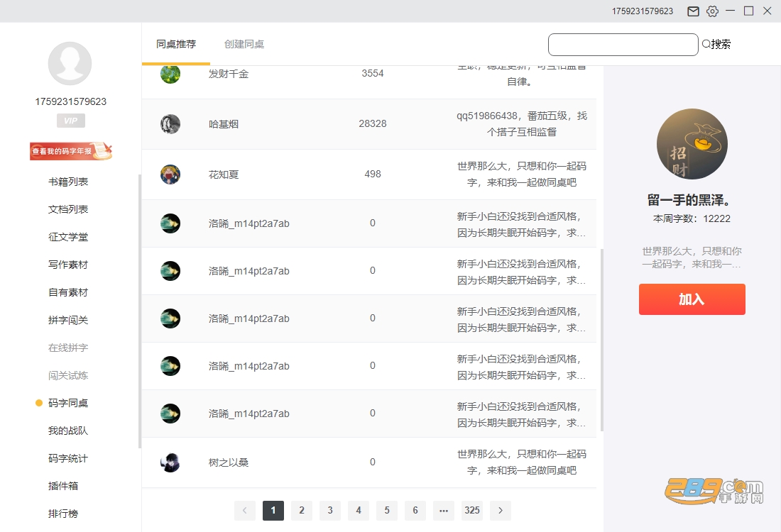Go to next page arrow
This screenshot has height=532, width=781.
(x=501, y=511)
